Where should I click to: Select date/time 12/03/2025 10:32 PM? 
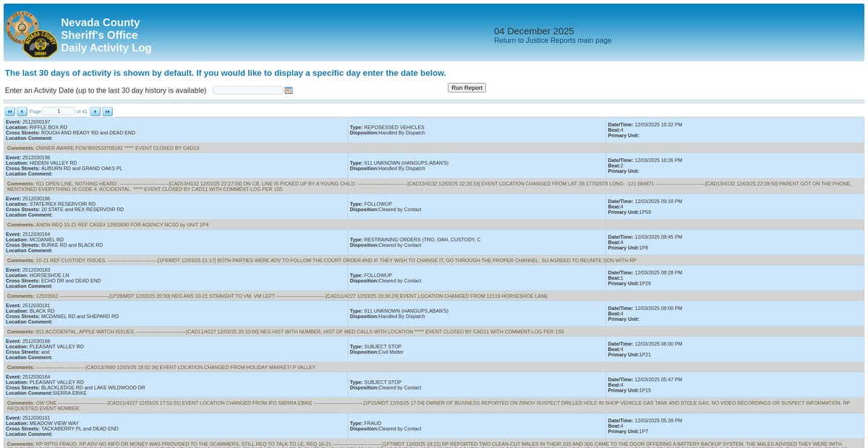click(658, 124)
